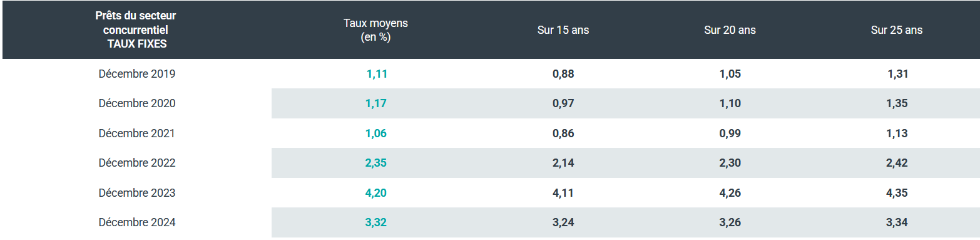
Task: Click the 'Décembre 2022' row label
Action: click(137, 163)
